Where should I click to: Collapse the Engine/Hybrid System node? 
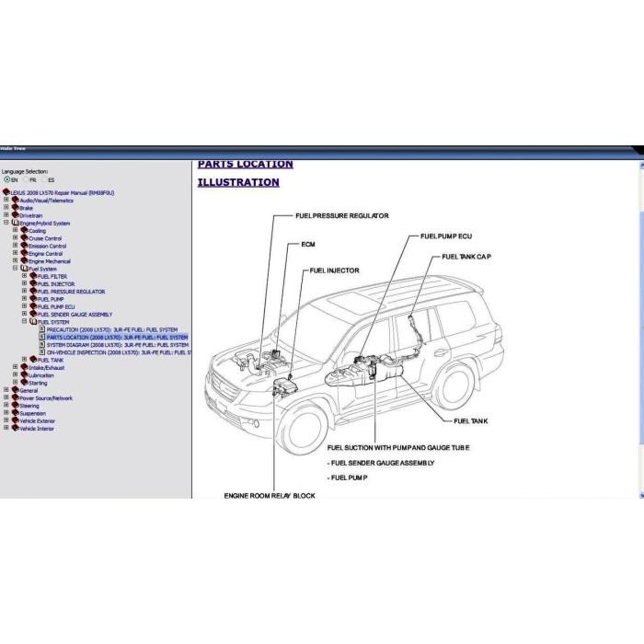pyautogui.click(x=6, y=223)
